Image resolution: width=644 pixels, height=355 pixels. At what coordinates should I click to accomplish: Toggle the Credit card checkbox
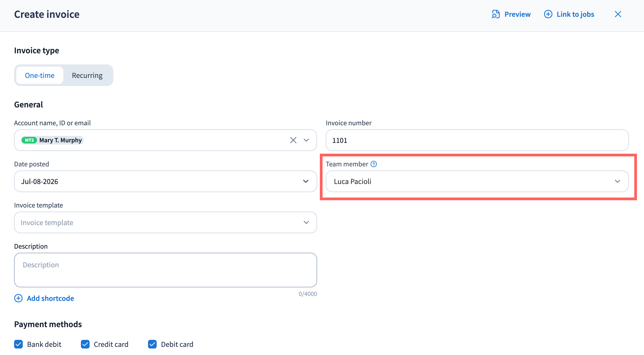coord(85,344)
